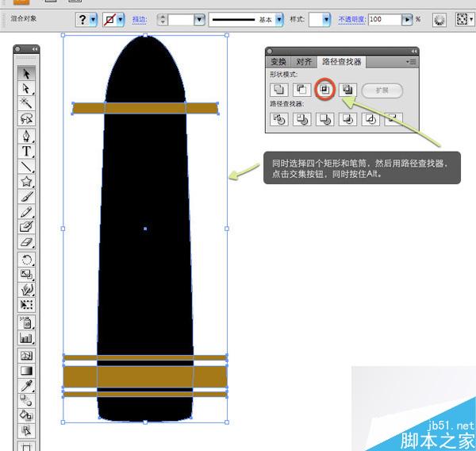This screenshot has width=476, height=451.
Task: Select the Blob Brush tool
Action: pyautogui.click(x=26, y=227)
